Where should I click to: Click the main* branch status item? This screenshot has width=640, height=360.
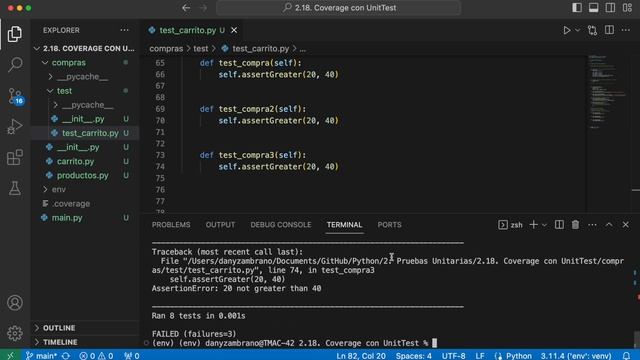(x=41, y=356)
